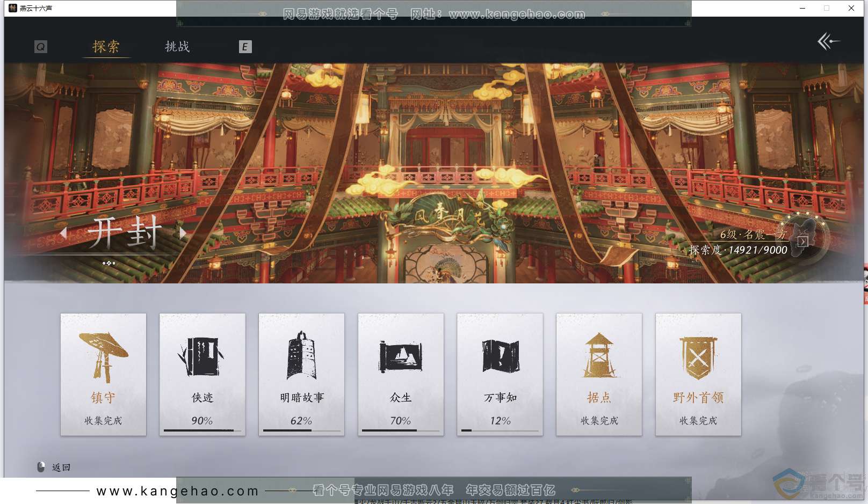
Task: Click the 开封 region title
Action: click(124, 232)
